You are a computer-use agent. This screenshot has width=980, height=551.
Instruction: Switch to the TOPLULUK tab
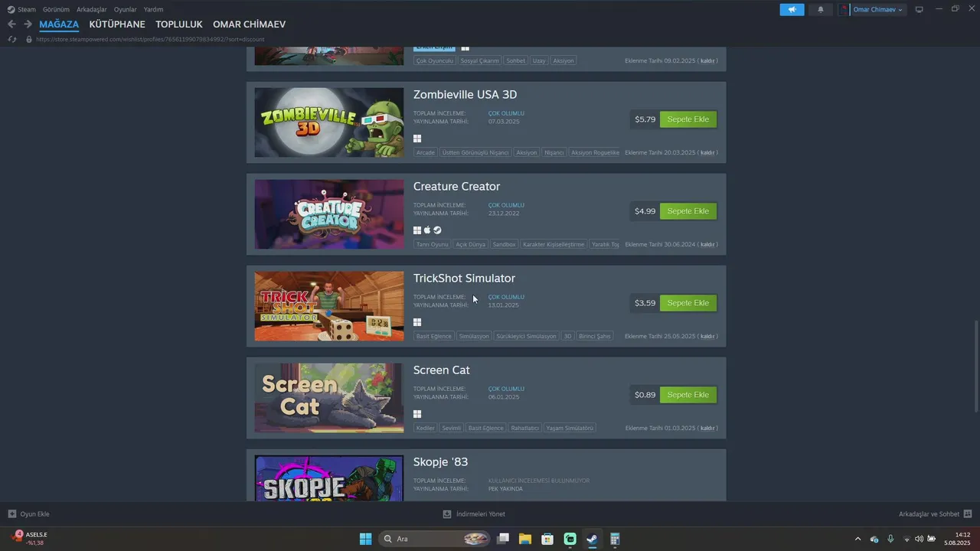179,24
